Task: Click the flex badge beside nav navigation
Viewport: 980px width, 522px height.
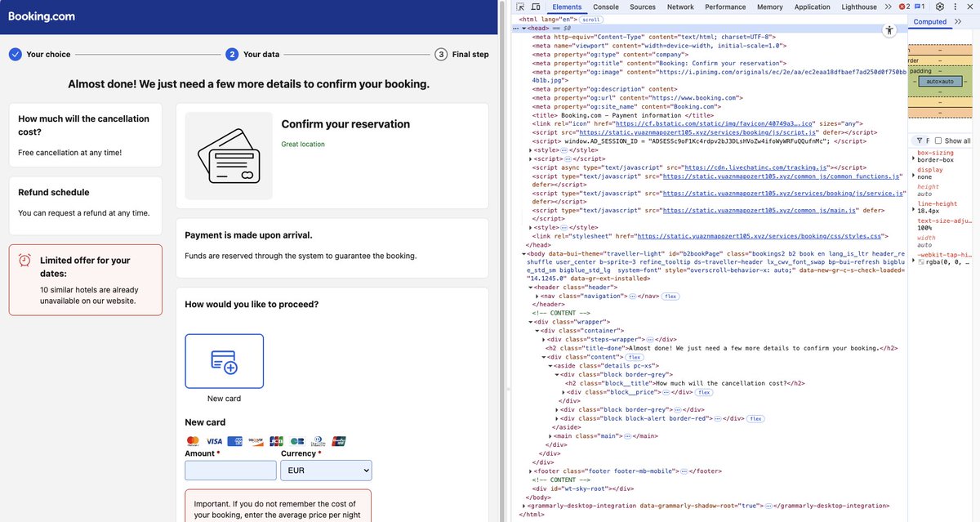Action: pos(670,296)
